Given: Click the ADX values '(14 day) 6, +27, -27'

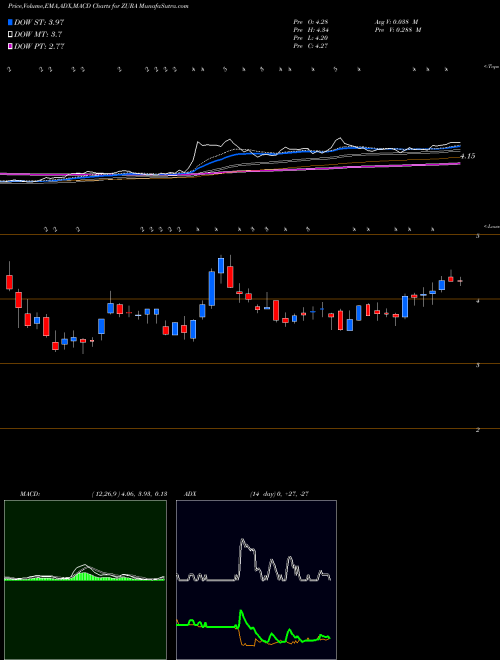Looking at the screenshot, I should [279, 494].
